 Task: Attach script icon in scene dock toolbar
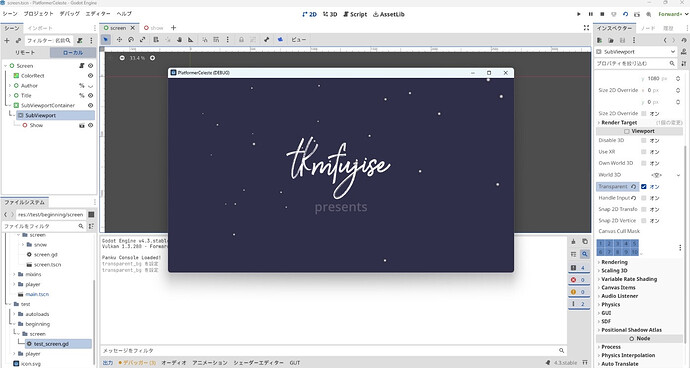pyautogui.click(x=80, y=40)
